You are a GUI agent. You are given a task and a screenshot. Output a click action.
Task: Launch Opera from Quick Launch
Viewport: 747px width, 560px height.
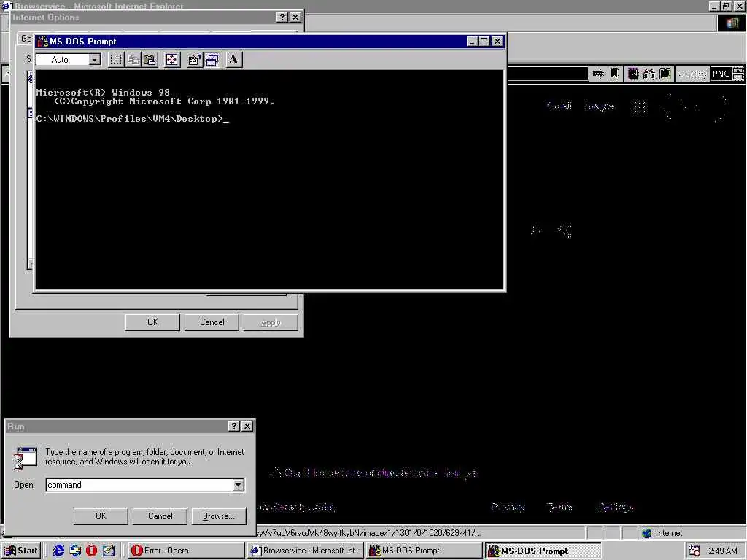(91, 551)
